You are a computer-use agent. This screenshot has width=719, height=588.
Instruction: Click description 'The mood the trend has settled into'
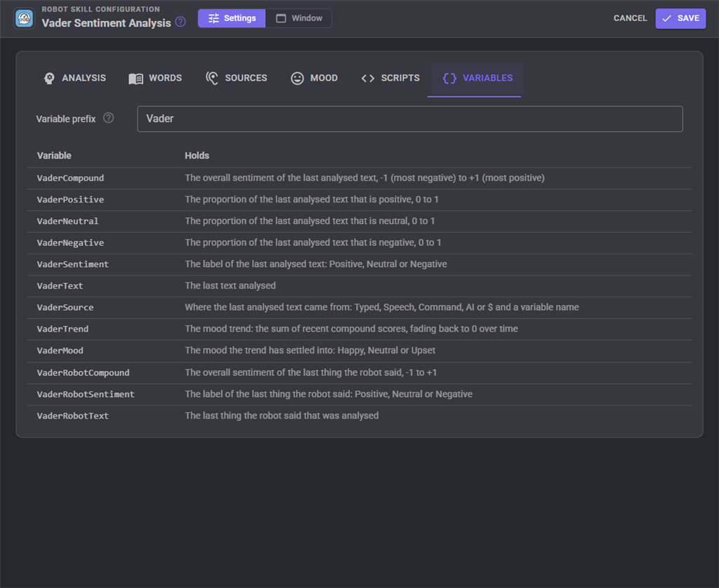pos(310,351)
